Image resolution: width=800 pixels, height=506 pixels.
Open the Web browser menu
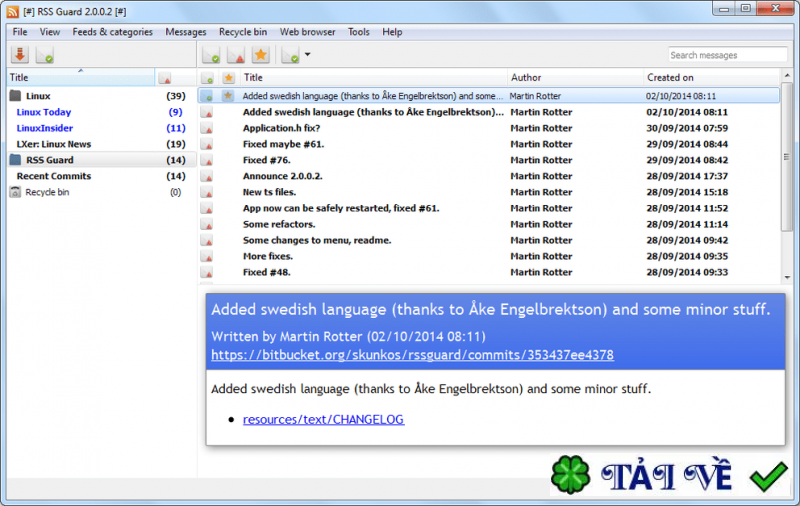(x=308, y=32)
